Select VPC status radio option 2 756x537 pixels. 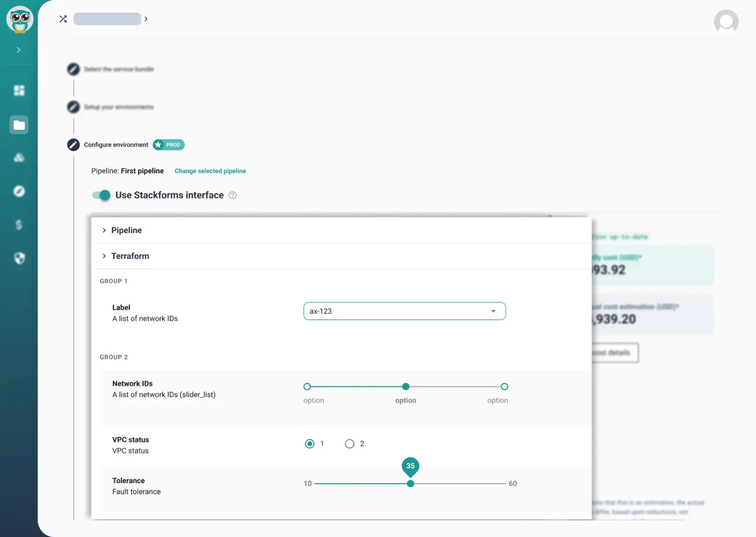pos(349,444)
